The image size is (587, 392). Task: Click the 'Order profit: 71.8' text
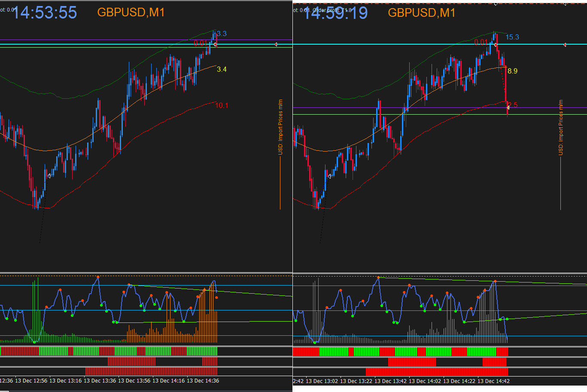332,10
